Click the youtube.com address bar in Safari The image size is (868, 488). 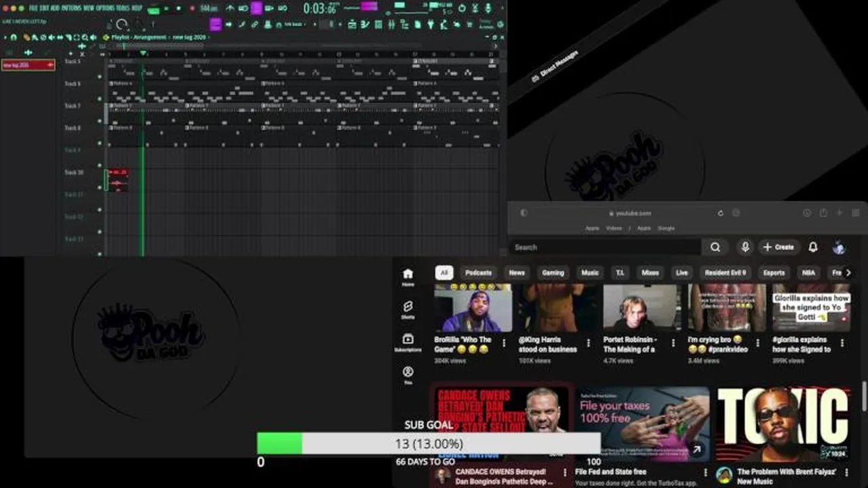(631, 213)
